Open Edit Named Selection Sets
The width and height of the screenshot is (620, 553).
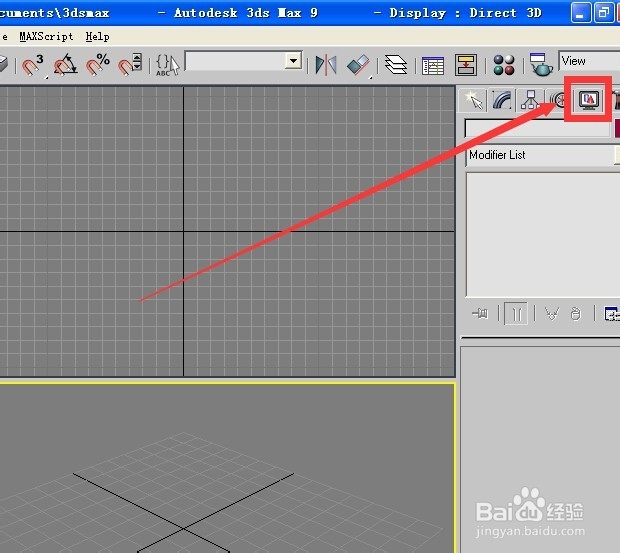click(167, 65)
